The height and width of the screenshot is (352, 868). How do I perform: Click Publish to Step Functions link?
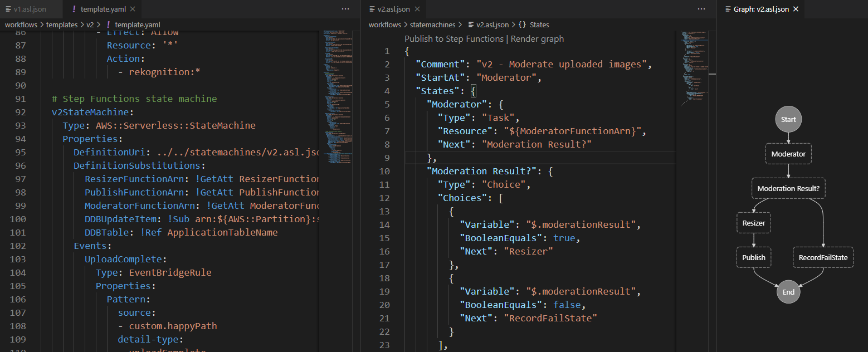pyautogui.click(x=453, y=39)
